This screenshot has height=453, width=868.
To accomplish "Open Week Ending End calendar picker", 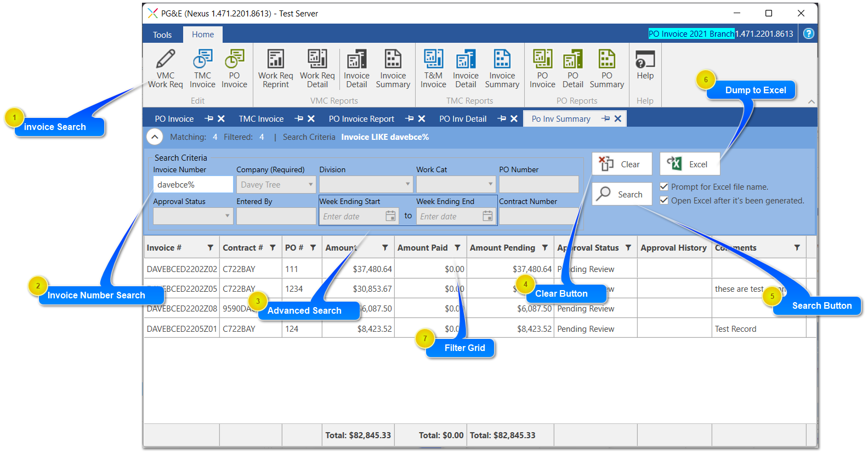I will pyautogui.click(x=487, y=216).
